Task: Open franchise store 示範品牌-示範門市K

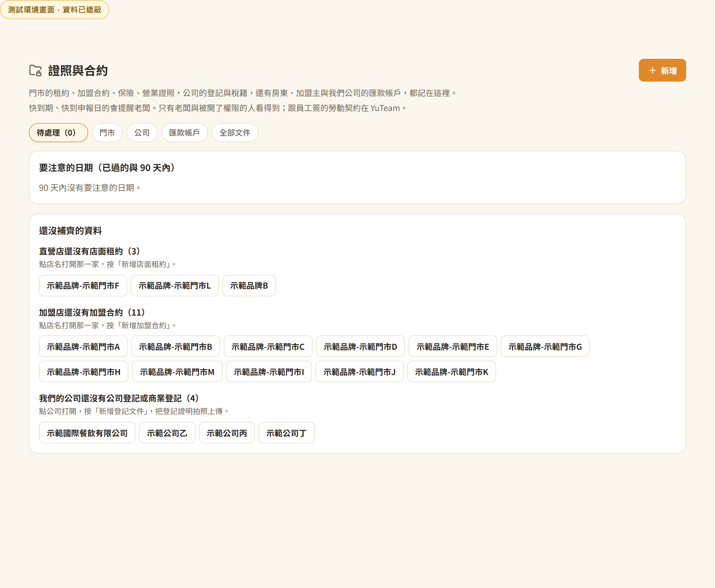Action: point(452,372)
